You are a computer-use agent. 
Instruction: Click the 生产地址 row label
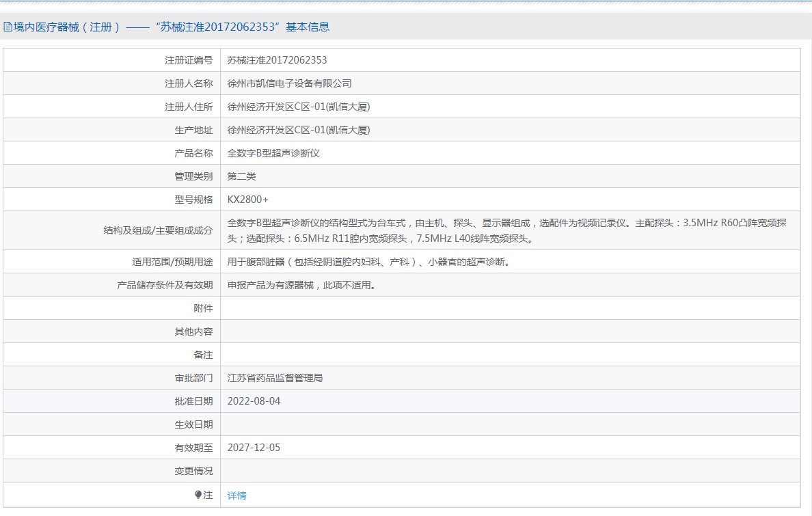point(193,130)
